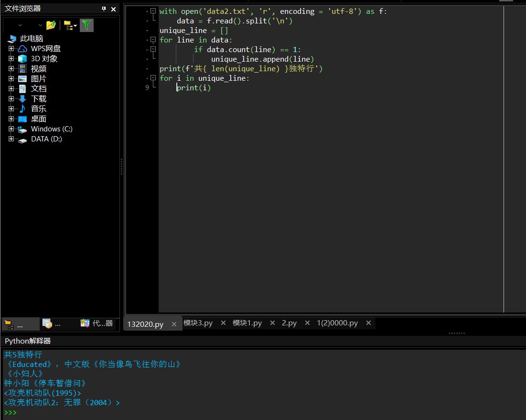The width and height of the screenshot is (526, 420).
Task: Switch to the project explorer bottom tab
Action: [52, 324]
